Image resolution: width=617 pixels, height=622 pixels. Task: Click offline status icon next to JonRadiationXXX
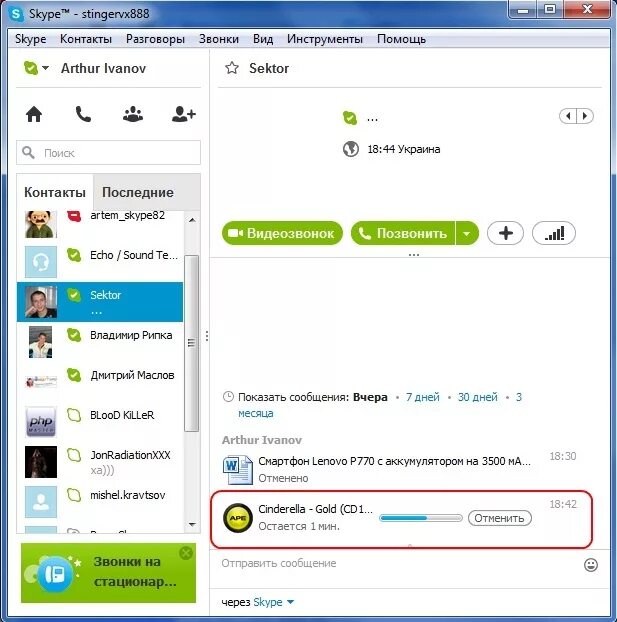(74, 455)
